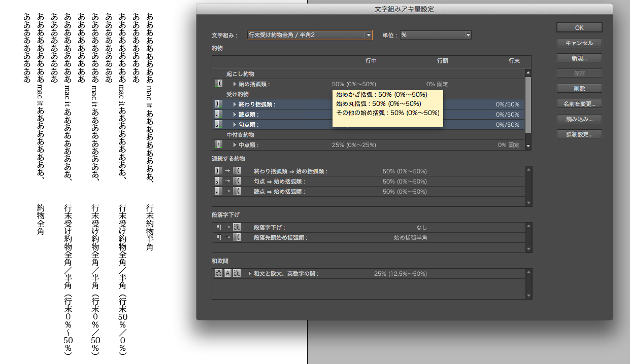
Task: Click the キャンセル button
Action: pyautogui.click(x=579, y=43)
